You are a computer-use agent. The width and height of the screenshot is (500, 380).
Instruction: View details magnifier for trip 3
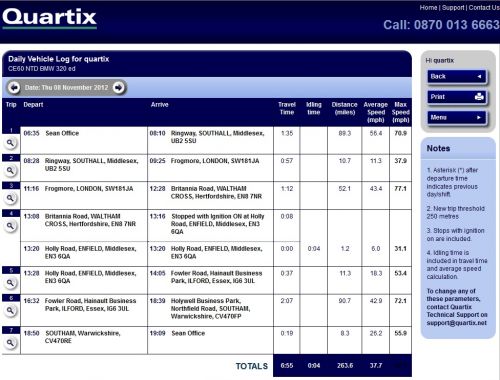[x=11, y=198]
